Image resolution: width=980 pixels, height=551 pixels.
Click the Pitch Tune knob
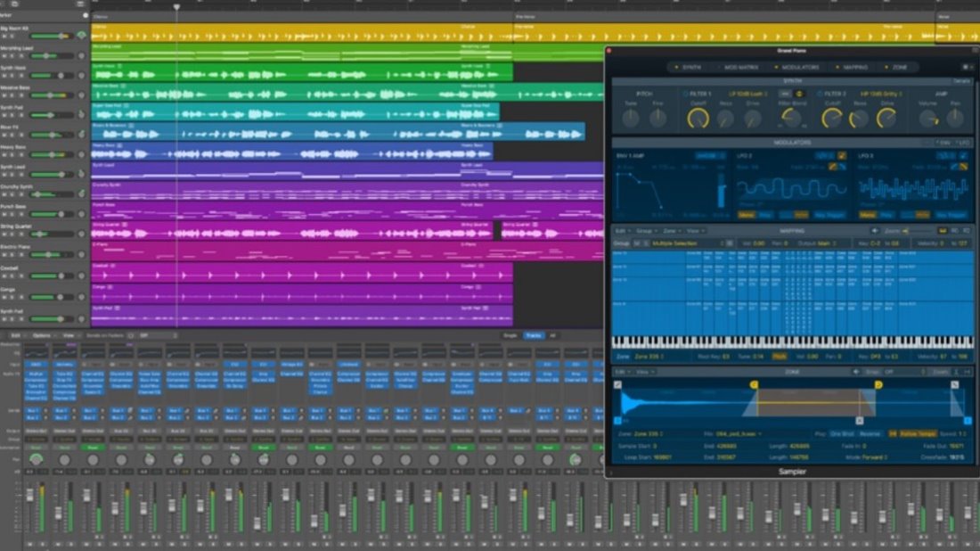632,118
